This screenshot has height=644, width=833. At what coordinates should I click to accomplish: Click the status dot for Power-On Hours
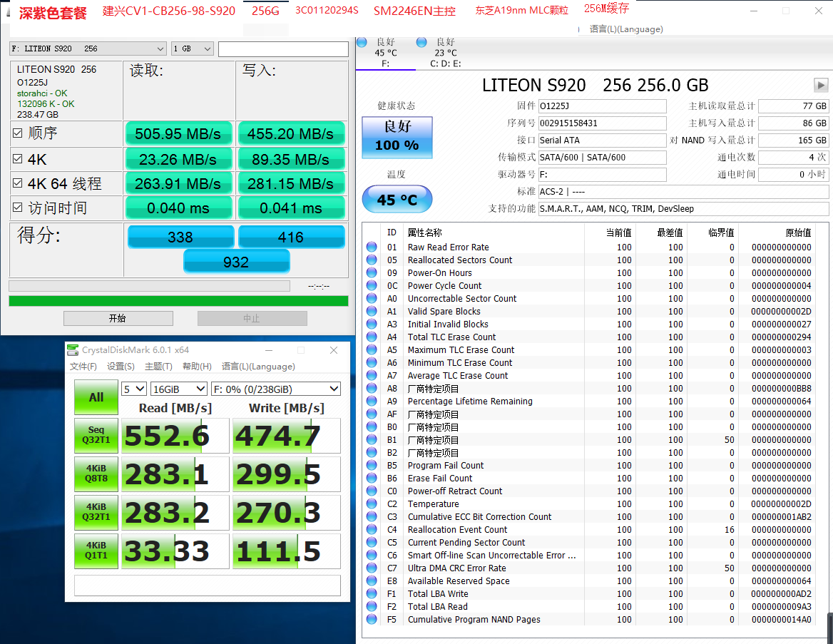click(372, 272)
